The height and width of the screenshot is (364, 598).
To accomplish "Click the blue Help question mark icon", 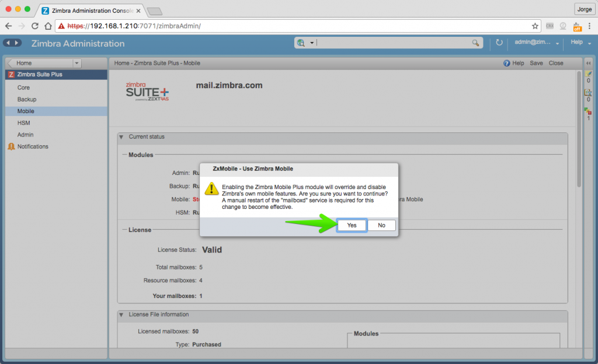I will [x=506, y=63].
